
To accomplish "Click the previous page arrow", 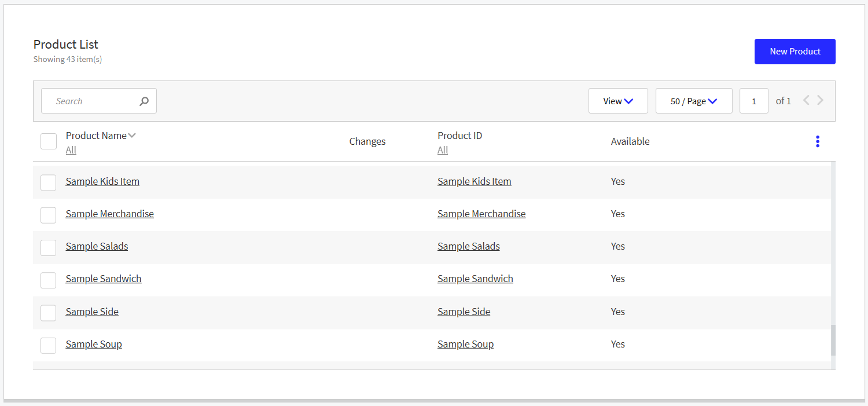I will pos(806,100).
